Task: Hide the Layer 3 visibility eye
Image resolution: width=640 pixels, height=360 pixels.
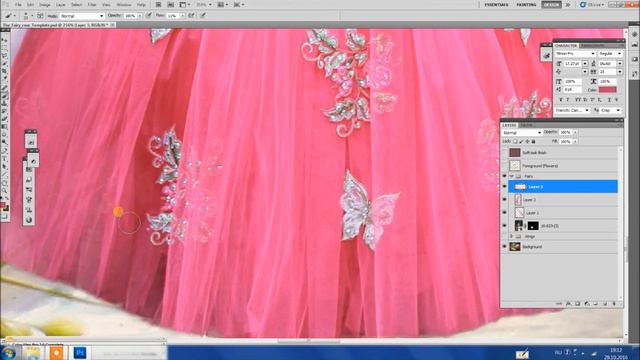Action: click(x=504, y=187)
